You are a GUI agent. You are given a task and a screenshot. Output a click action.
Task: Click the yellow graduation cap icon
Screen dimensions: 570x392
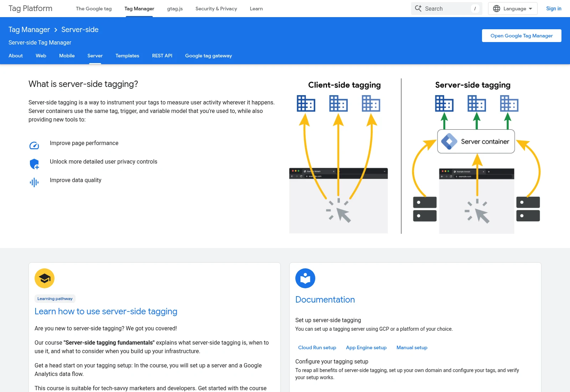[45, 278]
